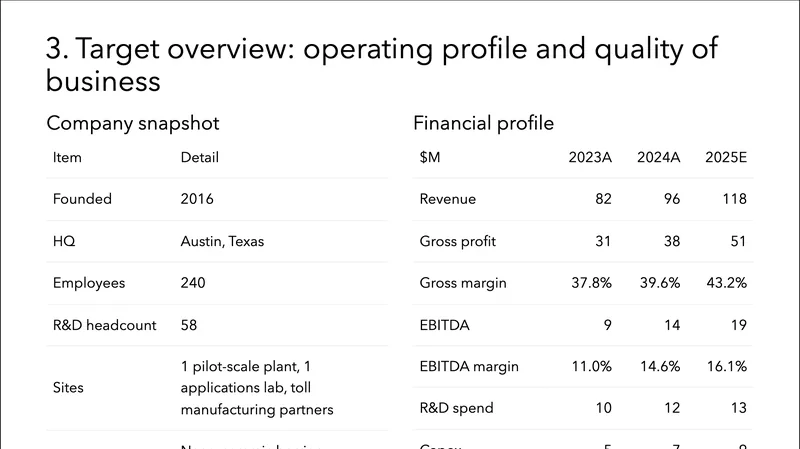Viewport: 800px width, 449px height.
Task: Select the '$M' units header cell
Action: pyautogui.click(x=431, y=157)
